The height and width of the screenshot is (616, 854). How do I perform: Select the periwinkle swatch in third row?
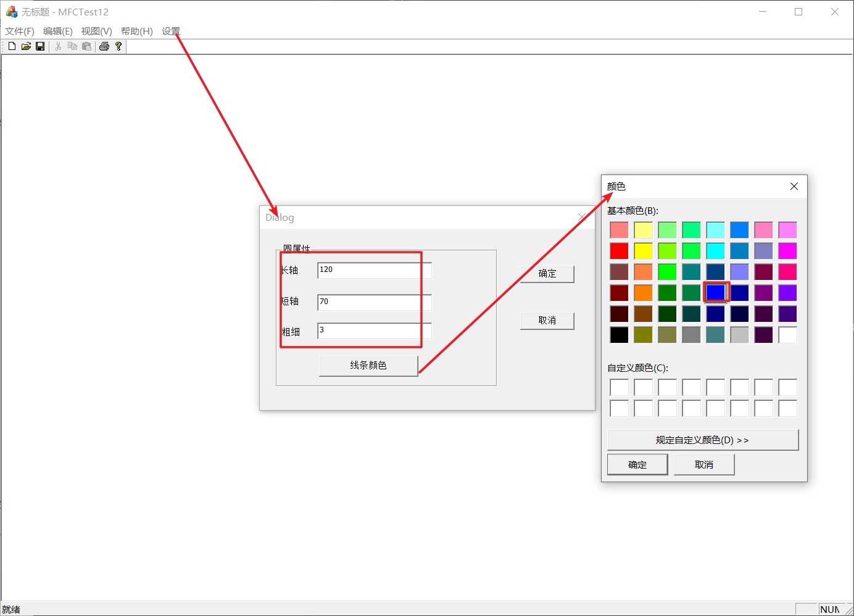(x=740, y=272)
